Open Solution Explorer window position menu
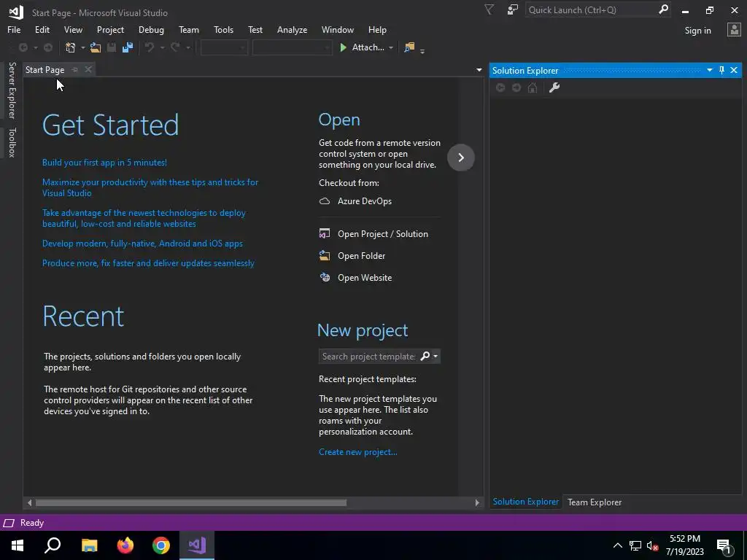 (x=709, y=71)
